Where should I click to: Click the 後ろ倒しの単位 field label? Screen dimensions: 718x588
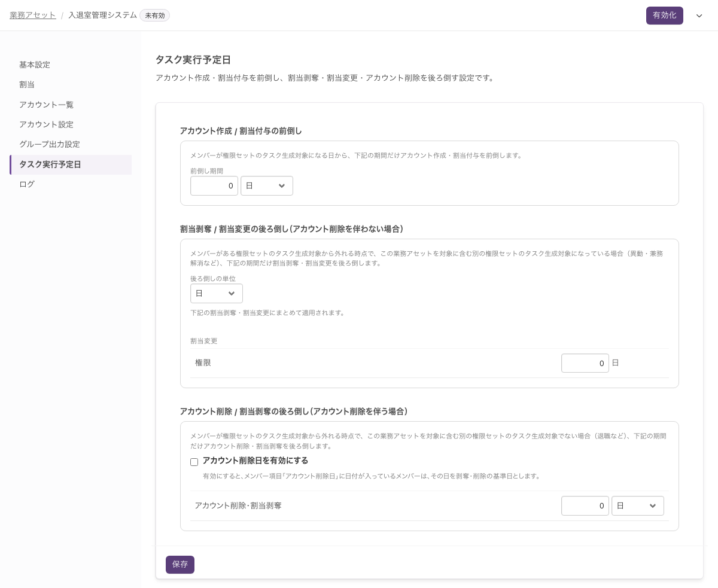coord(213,278)
